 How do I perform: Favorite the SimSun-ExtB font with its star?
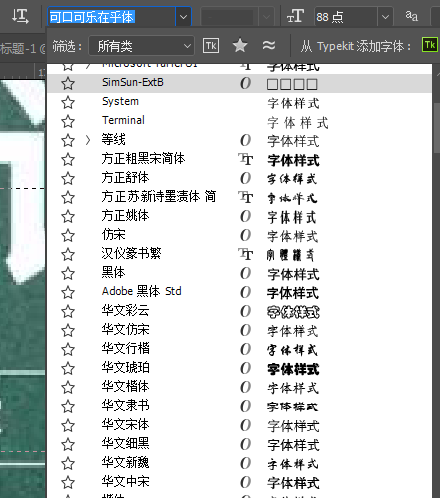pyautogui.click(x=68, y=83)
